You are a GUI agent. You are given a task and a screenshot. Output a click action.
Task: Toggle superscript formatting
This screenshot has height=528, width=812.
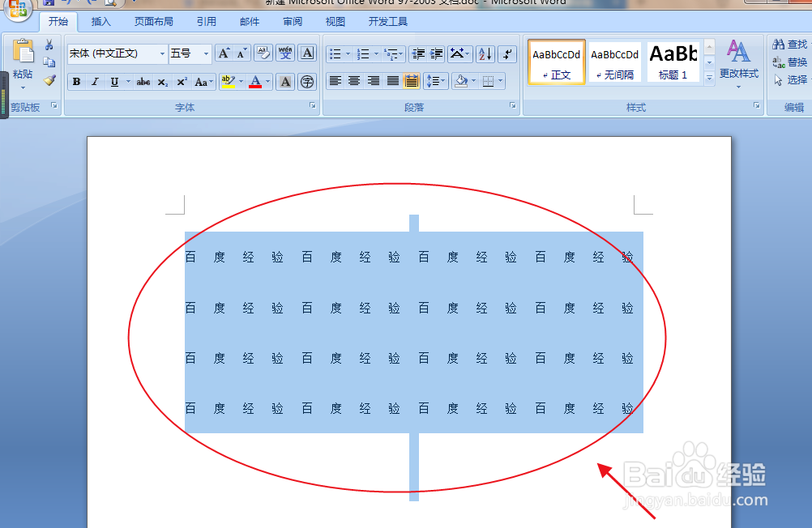182,82
